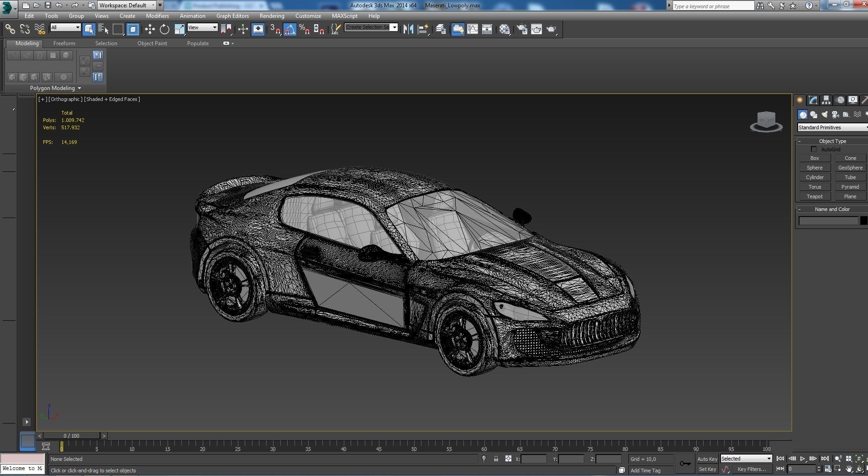Screen dimensions: 868x476
Task: Open the Modify command panel tab
Action: click(x=813, y=100)
